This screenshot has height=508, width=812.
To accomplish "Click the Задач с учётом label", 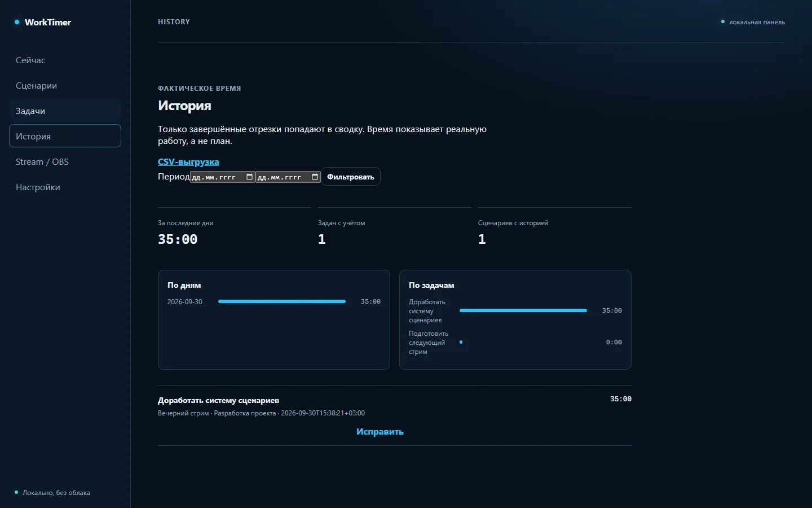I will pyautogui.click(x=342, y=223).
